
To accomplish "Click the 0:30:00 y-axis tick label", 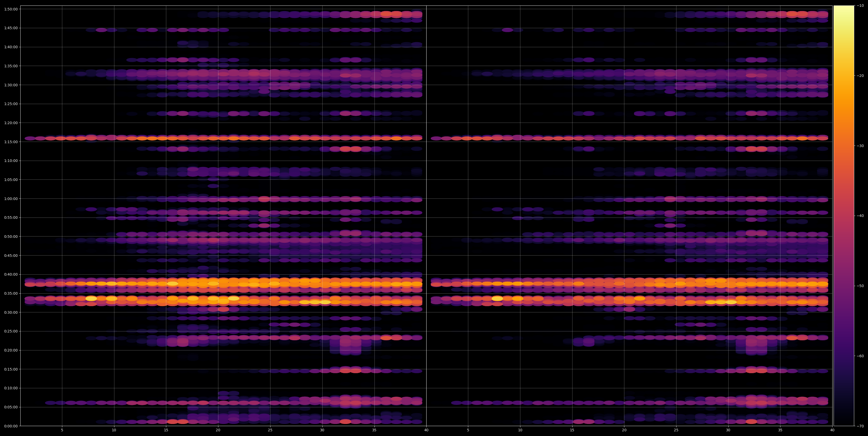I will (x=11, y=312).
